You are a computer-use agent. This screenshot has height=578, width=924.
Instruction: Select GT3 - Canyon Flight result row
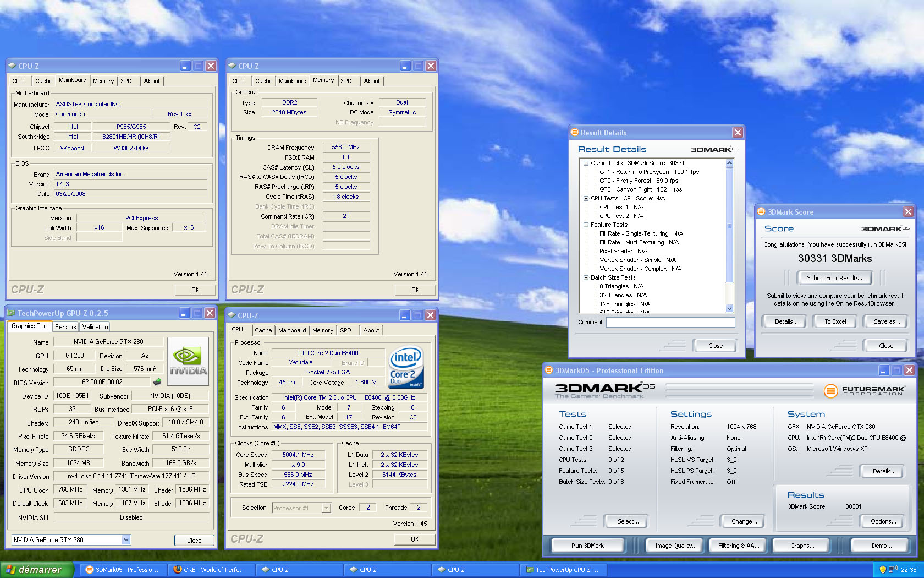pyautogui.click(x=640, y=189)
